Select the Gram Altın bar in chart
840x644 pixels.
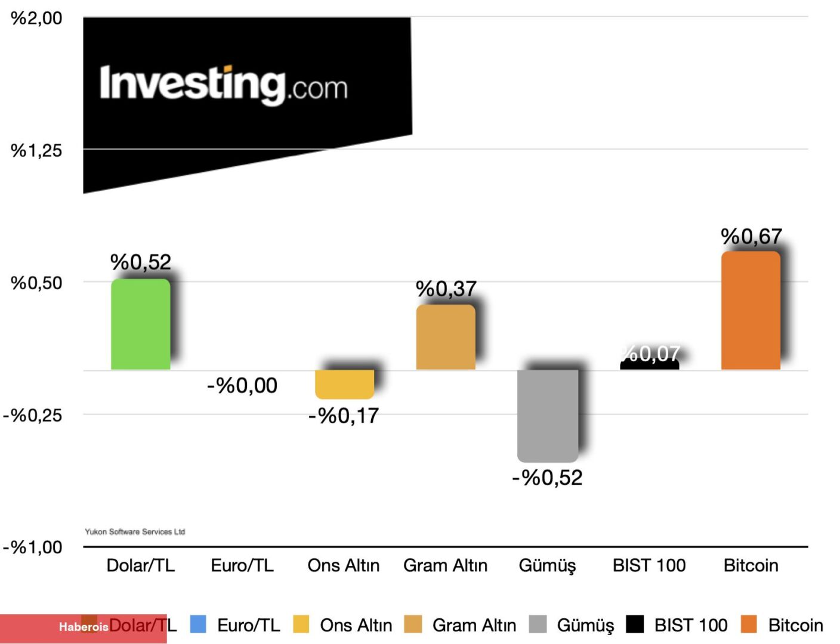446,338
